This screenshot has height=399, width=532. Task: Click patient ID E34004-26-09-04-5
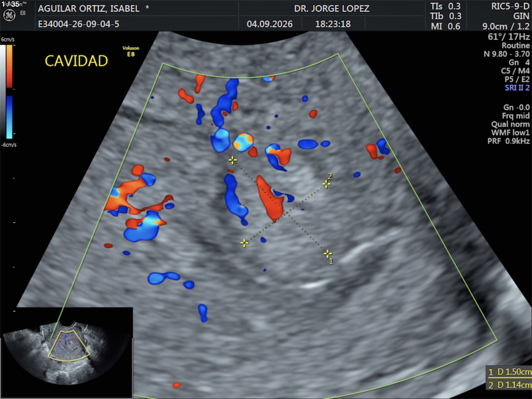tap(79, 24)
